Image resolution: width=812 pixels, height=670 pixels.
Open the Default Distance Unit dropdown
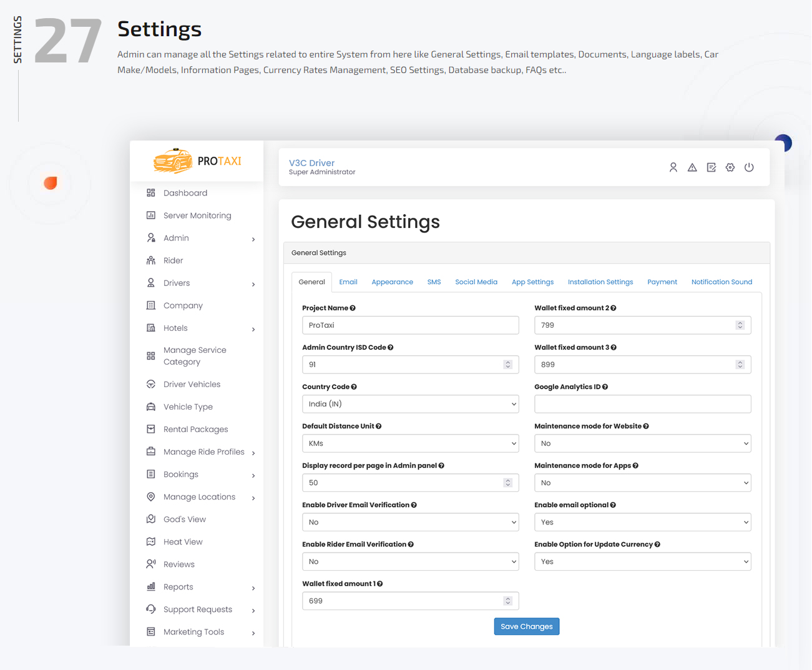411,443
